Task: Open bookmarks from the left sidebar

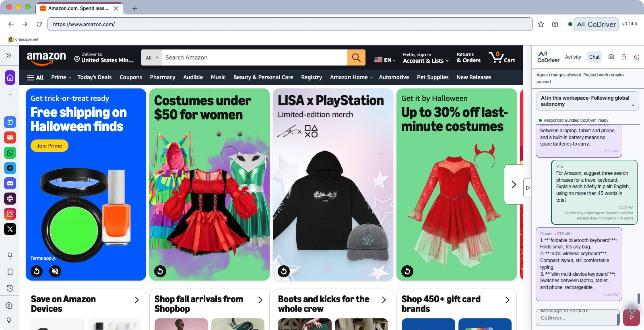Action: [10, 272]
